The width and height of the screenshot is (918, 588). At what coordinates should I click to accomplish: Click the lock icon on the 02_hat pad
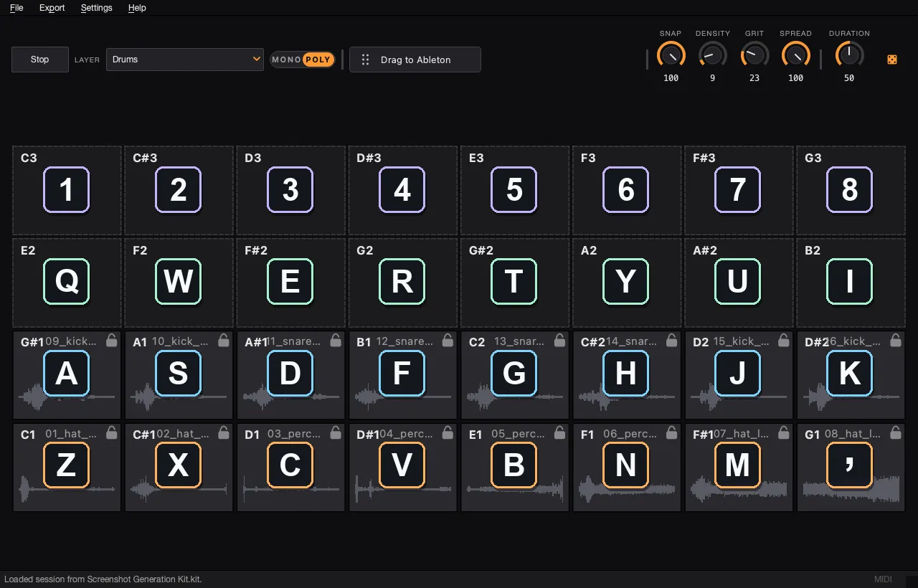point(224,432)
